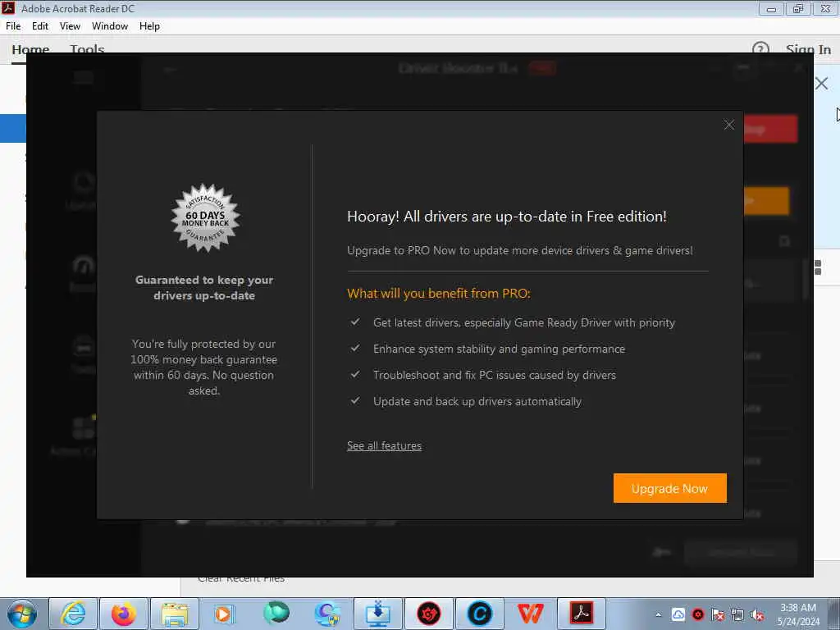Click the red Driver Booster tray icon
840x630 pixels.
coord(698,615)
